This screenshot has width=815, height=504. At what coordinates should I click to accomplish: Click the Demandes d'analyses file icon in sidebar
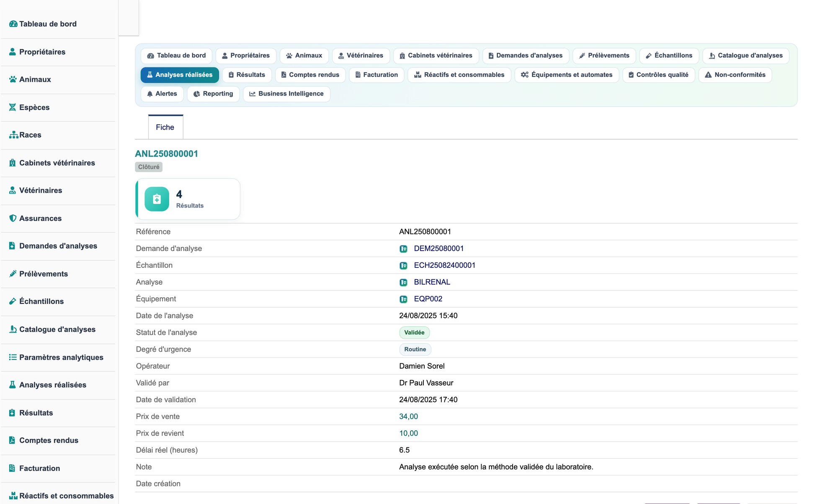point(12,246)
